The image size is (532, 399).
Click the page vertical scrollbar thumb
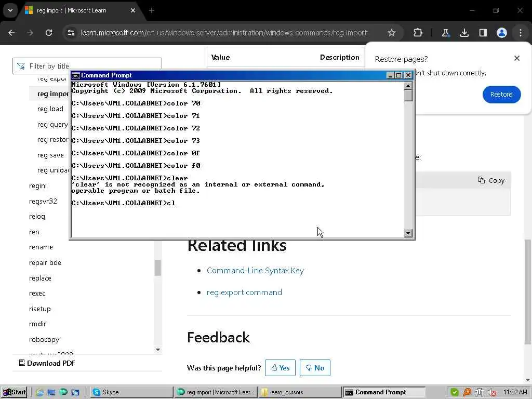[x=528, y=292]
